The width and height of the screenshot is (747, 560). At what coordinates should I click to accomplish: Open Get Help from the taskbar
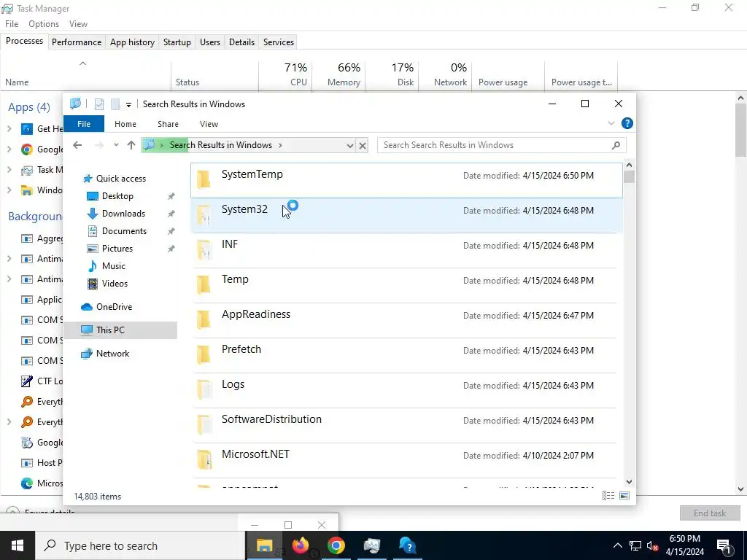pos(408,545)
